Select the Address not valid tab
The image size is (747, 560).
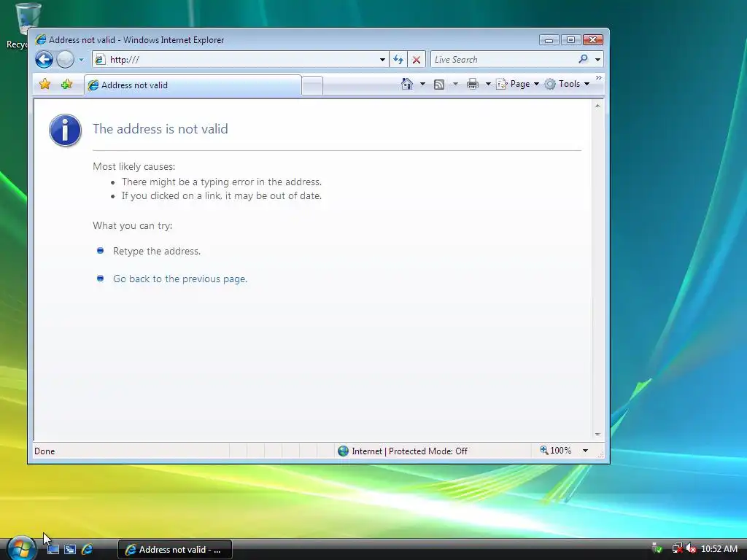[193, 85]
